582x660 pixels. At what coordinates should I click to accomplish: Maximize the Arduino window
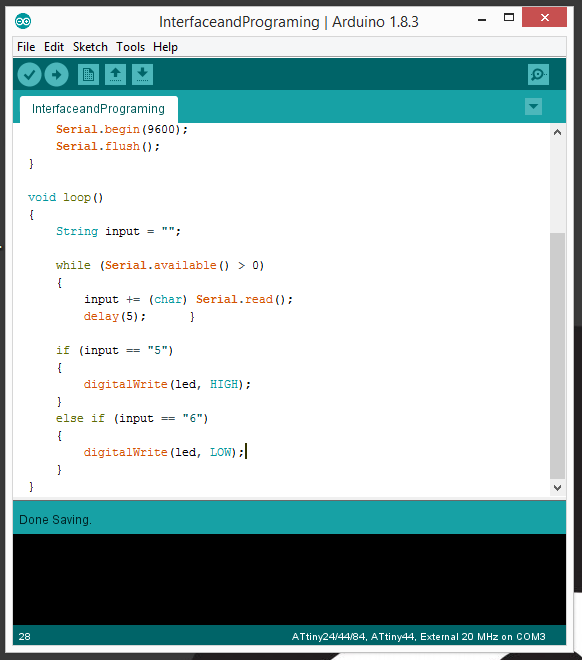[x=509, y=18]
